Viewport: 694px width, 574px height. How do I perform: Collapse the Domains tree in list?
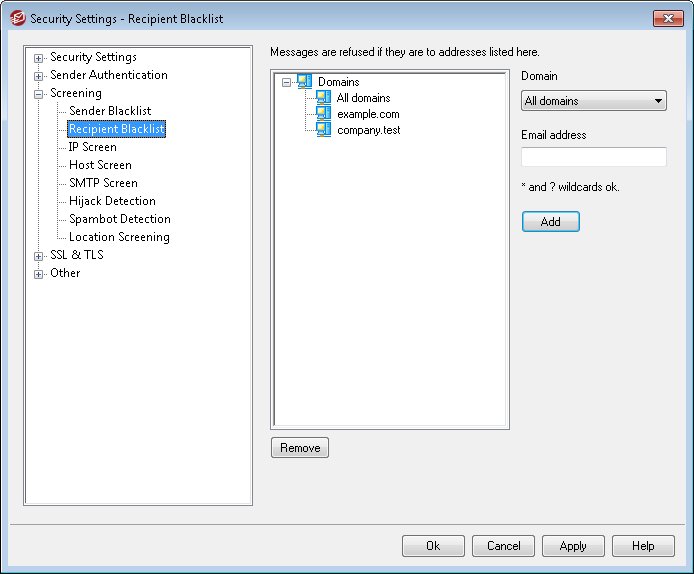click(287, 83)
